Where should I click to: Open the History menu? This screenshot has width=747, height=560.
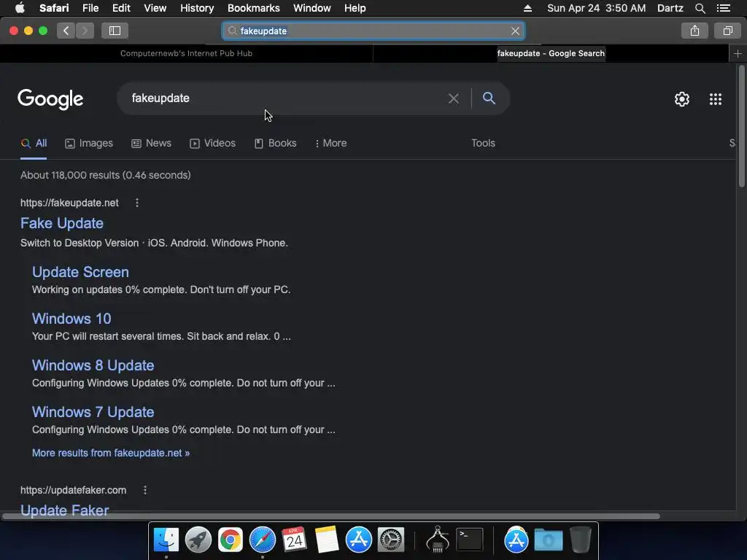pos(197,8)
